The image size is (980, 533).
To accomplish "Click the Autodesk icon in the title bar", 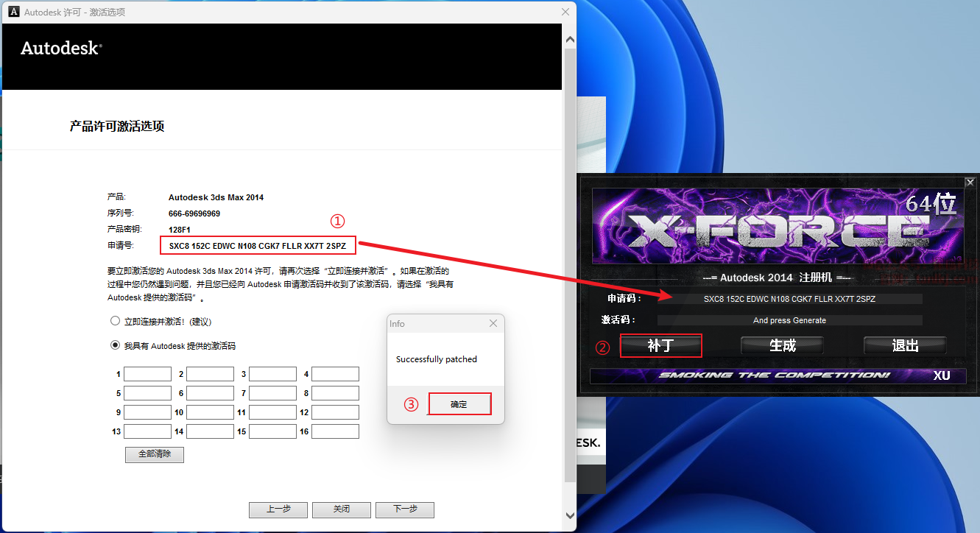I will 13,13.
